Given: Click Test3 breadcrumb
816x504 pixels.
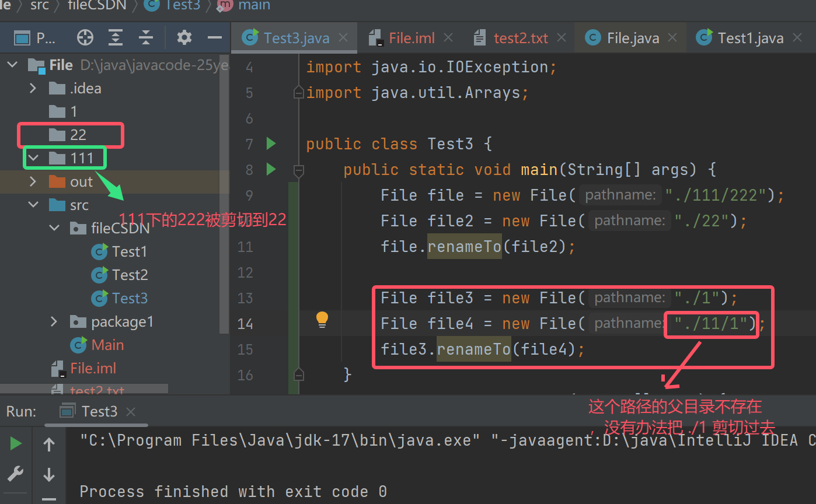Looking at the screenshot, I should [172, 5].
